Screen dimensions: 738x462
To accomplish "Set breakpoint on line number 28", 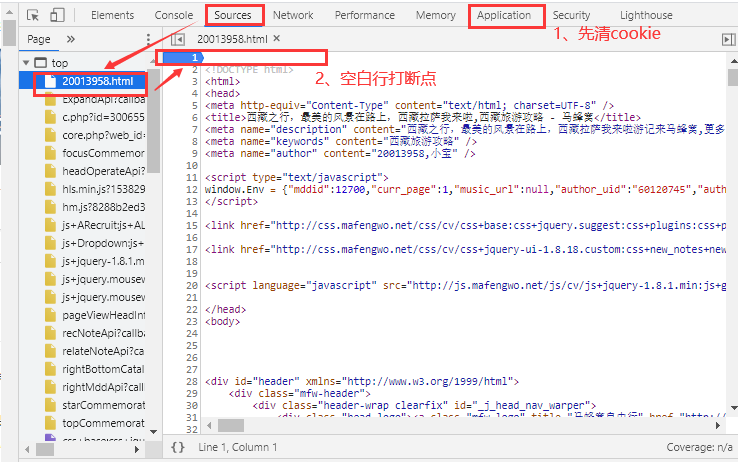I will pyautogui.click(x=192, y=382).
